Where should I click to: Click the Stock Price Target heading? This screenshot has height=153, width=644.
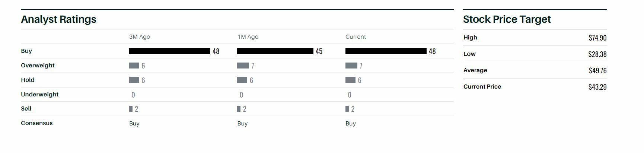tap(507, 19)
